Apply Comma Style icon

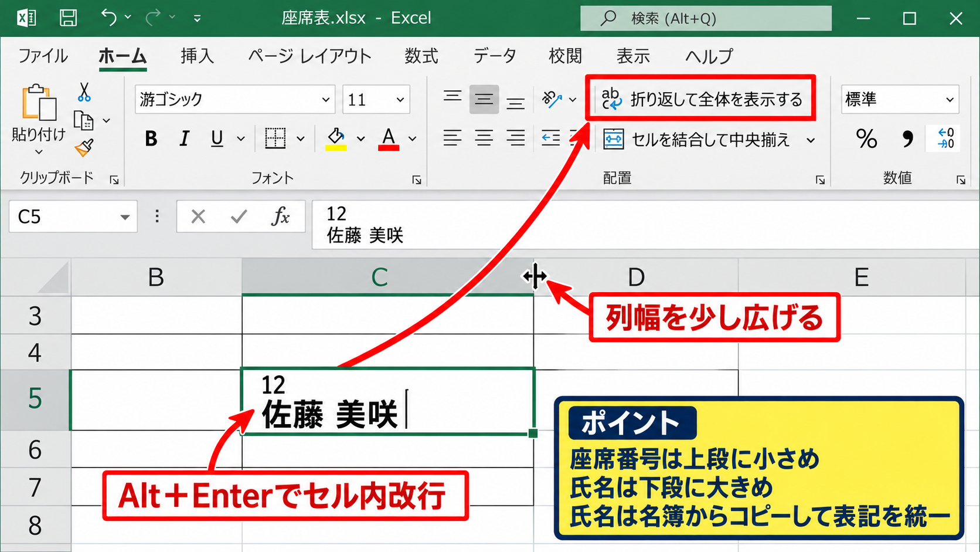[x=907, y=139]
